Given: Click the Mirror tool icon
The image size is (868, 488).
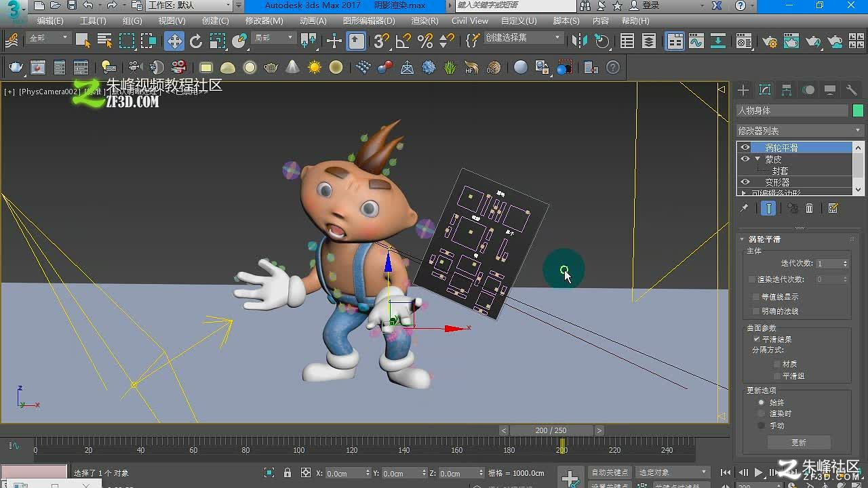Looking at the screenshot, I should 579,41.
